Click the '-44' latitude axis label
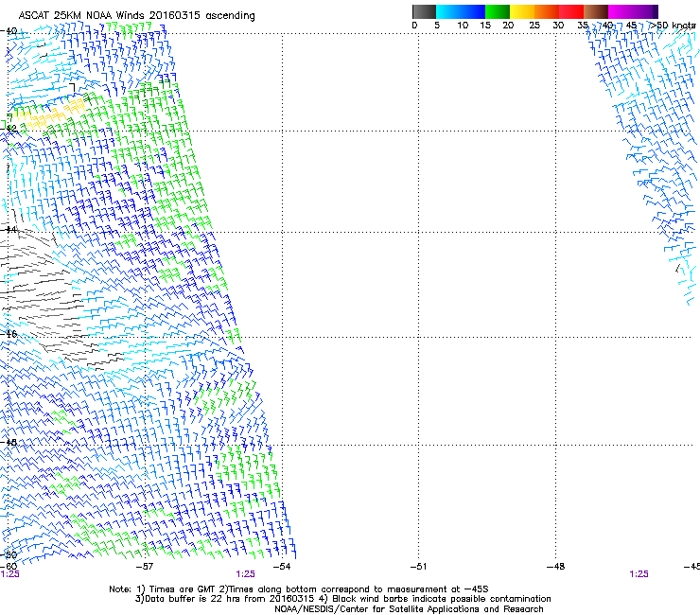Screen dimensions: 700x615 pos(9,230)
